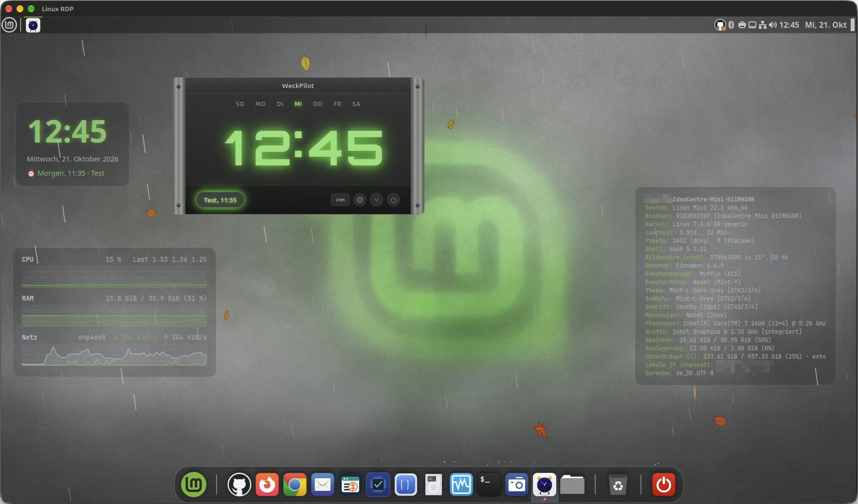The height and width of the screenshot is (504, 858).
Task: Toggle DI weekday in WeckPilot
Action: point(280,104)
